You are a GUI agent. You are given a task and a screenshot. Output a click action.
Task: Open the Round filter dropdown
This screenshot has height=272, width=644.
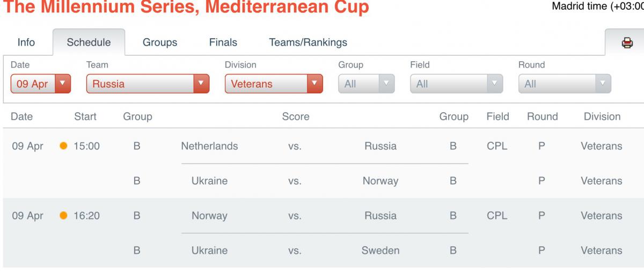point(565,84)
